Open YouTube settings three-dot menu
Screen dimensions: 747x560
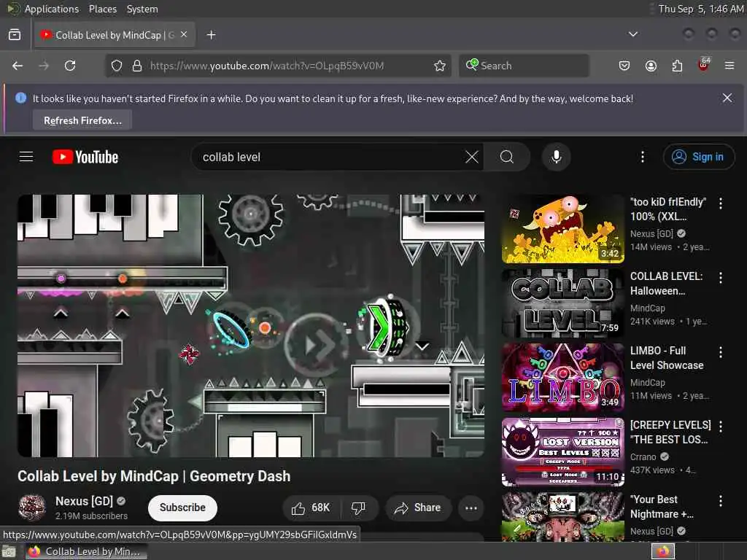[x=643, y=157]
